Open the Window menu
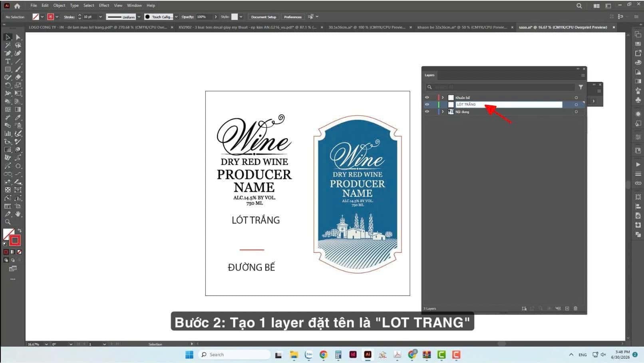The height and width of the screenshot is (363, 644). click(x=134, y=6)
